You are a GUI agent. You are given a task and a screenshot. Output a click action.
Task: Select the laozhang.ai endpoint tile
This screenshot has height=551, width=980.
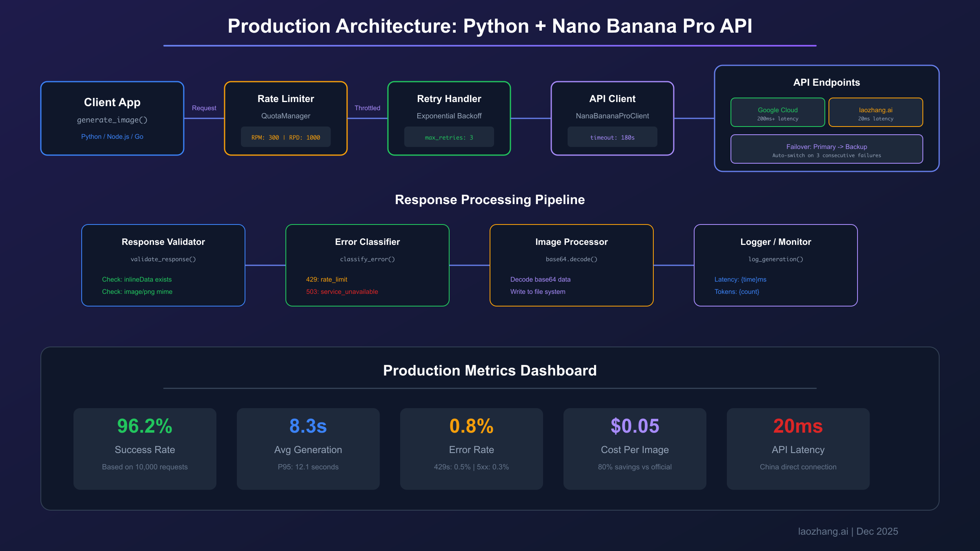click(875, 113)
